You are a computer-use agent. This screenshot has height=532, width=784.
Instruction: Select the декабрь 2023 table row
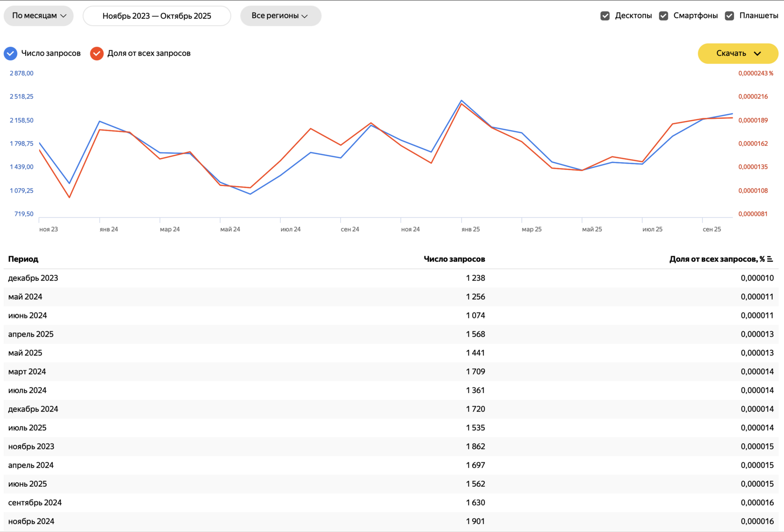(33, 278)
